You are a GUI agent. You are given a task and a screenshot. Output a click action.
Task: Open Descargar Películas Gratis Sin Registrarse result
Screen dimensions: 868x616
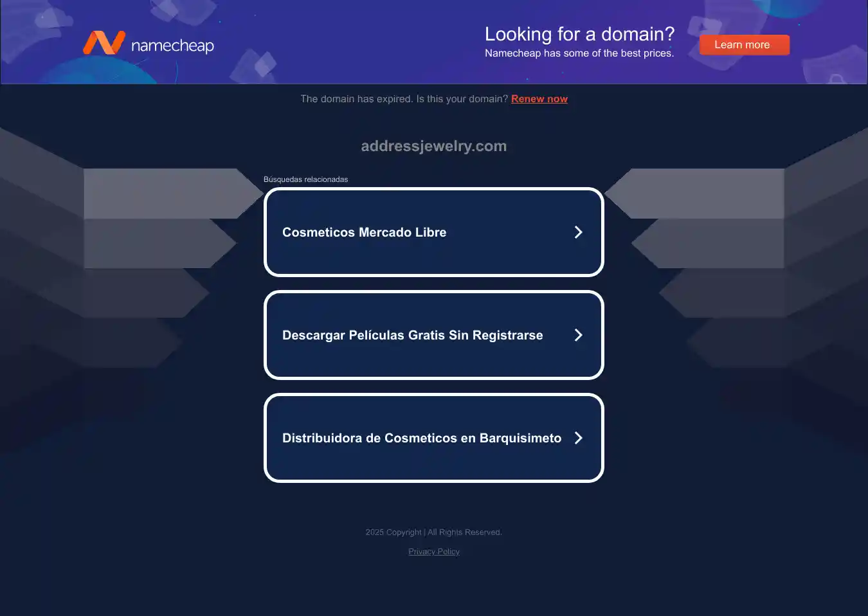coord(412,335)
